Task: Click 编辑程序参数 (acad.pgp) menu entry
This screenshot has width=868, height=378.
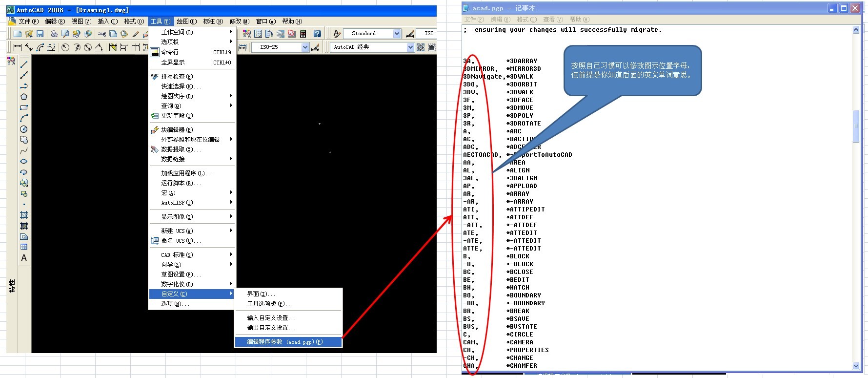Action: click(x=288, y=342)
